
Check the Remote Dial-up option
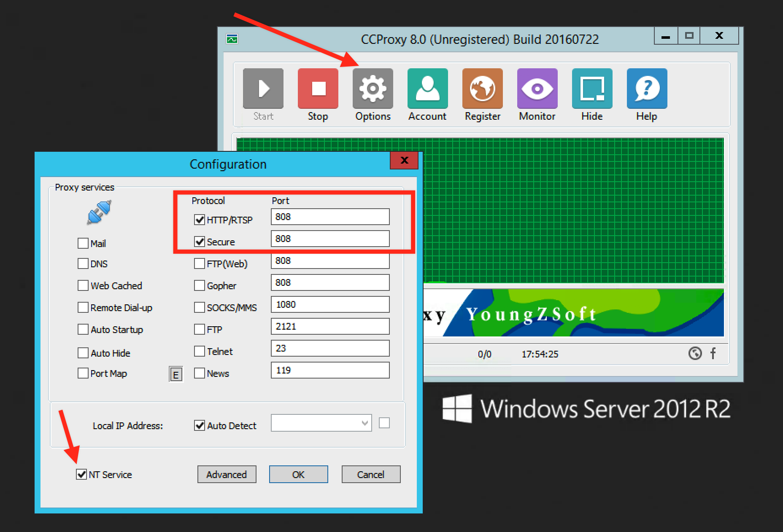[83, 307]
